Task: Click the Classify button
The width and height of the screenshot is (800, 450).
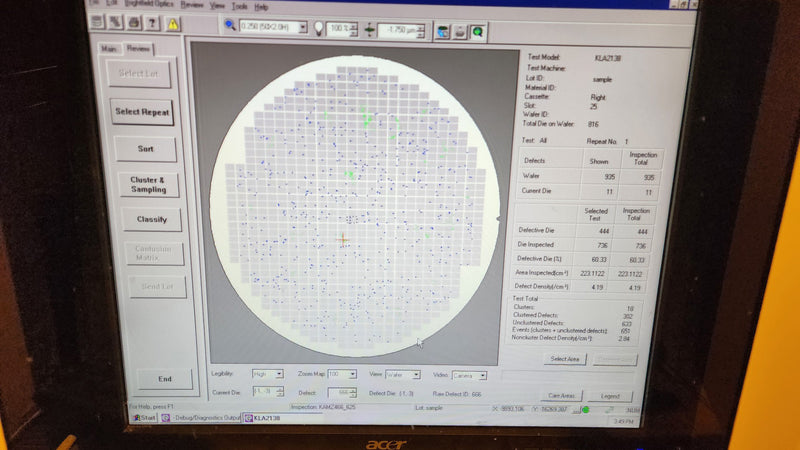Action: point(152,219)
